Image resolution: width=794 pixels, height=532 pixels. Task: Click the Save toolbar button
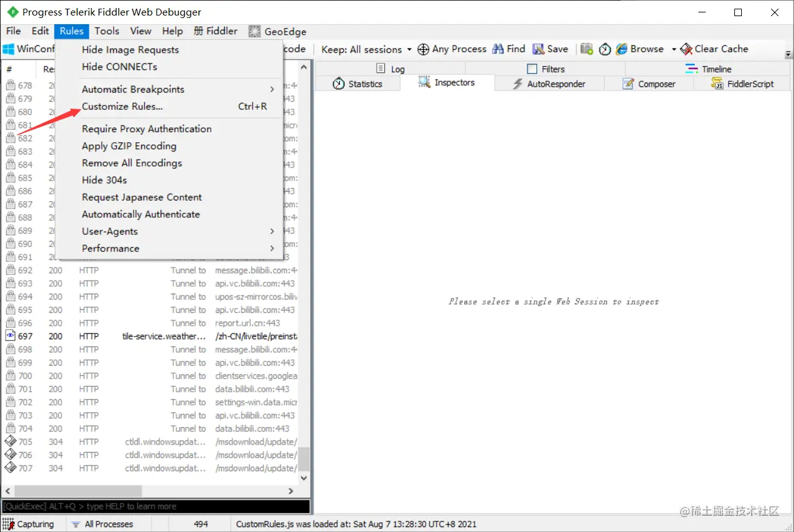pos(550,49)
